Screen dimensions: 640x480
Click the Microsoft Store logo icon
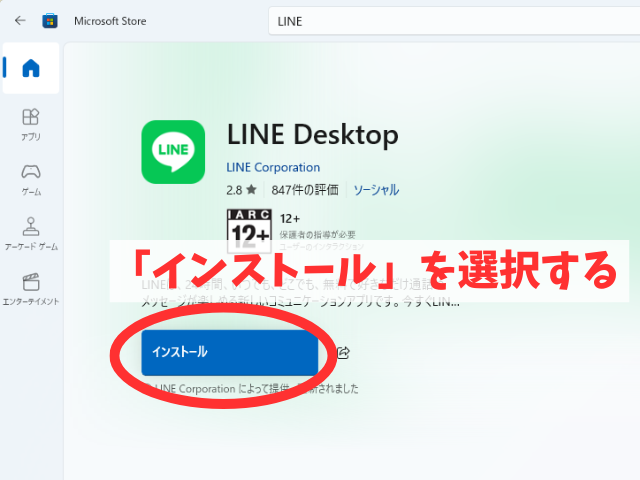pyautogui.click(x=50, y=20)
